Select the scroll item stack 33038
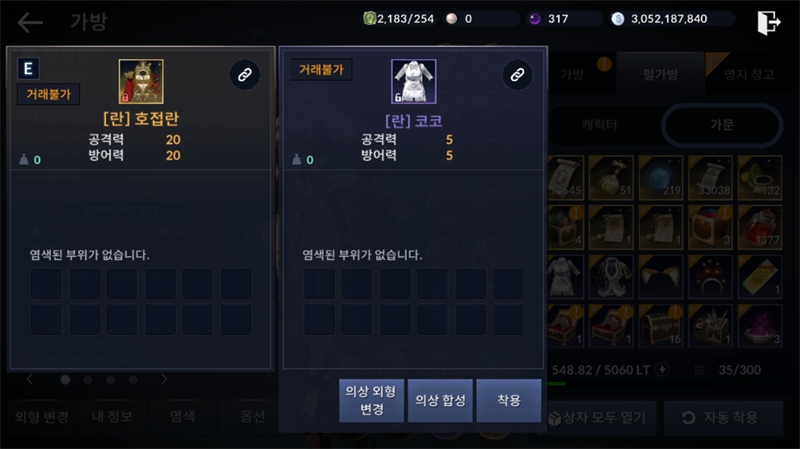 [x=710, y=178]
